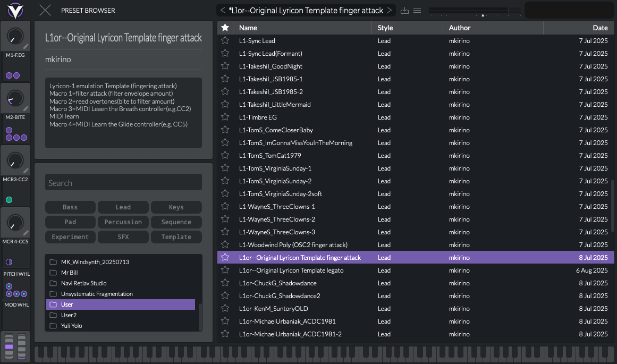Click the Bass filter button
This screenshot has width=617, height=364.
coord(70,207)
